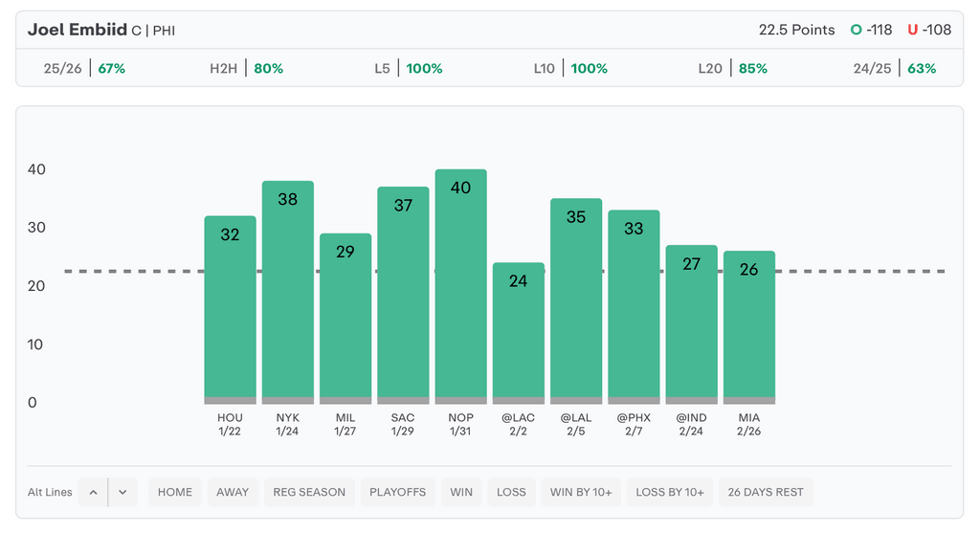The height and width of the screenshot is (533, 980).
Task: Select the 26 DAYS REST filter
Action: [x=766, y=492]
